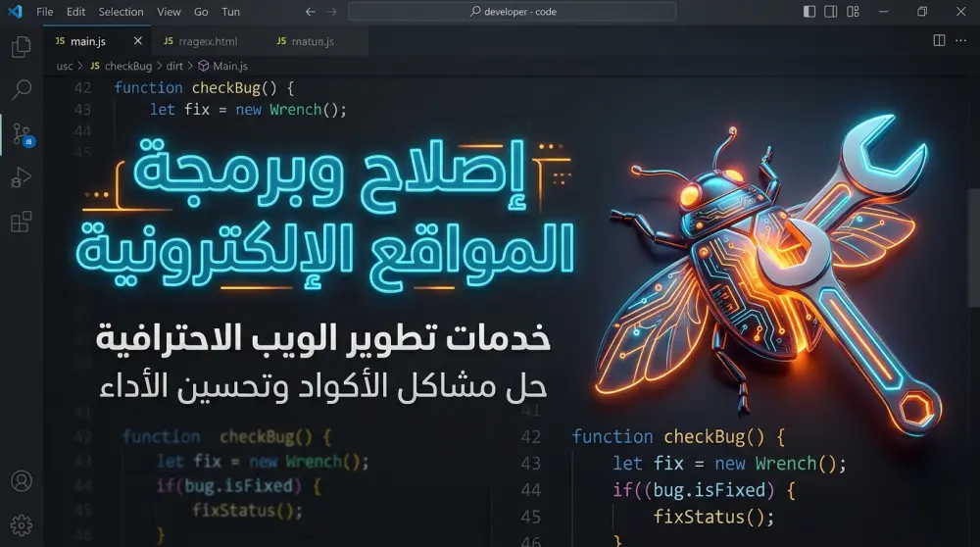Open the editor more actions ellipsis
This screenshot has height=547, width=980.
pos(961,40)
